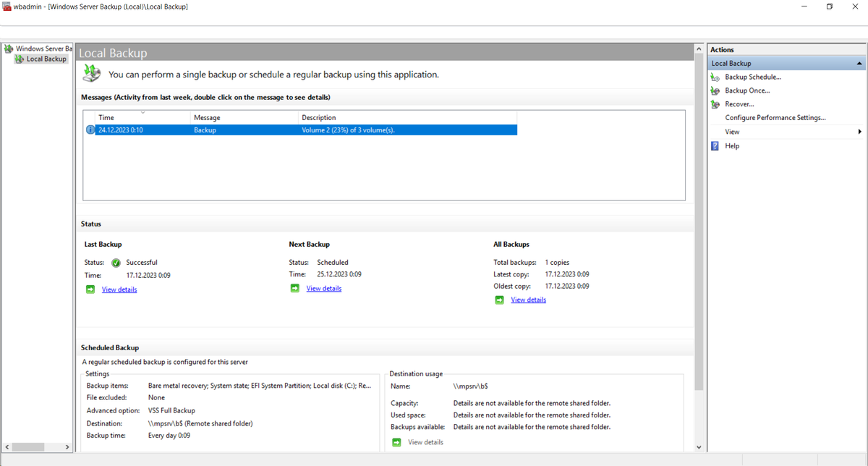Click green arrow icon in Destination usage
868x466 pixels.
point(396,442)
